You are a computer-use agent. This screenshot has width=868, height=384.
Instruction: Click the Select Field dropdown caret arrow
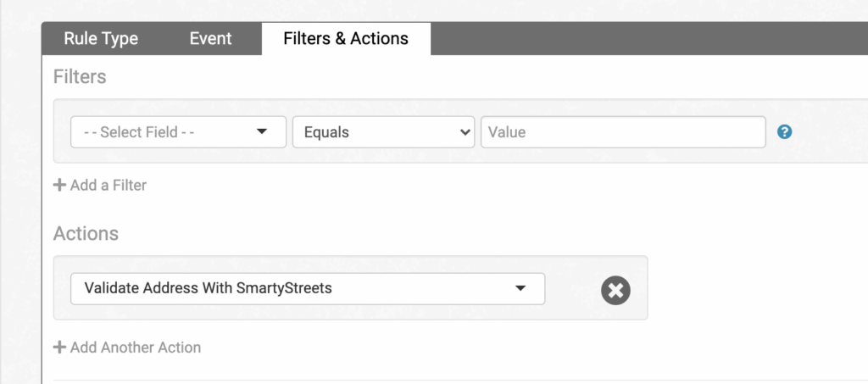coord(261,132)
